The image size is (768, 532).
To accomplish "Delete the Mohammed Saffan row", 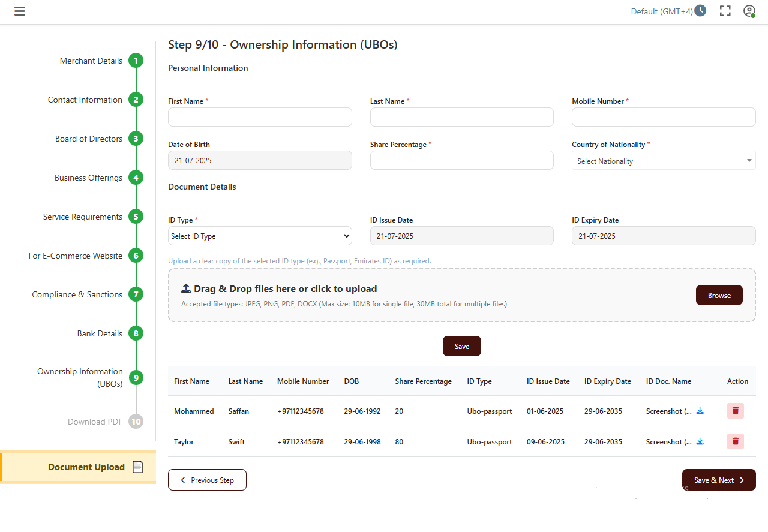I will tap(736, 411).
